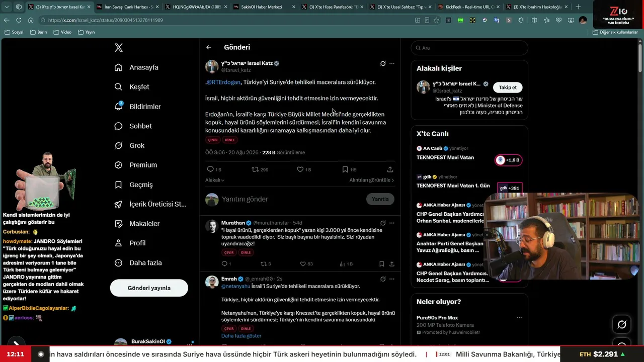Open more options on Israel Katz's post
The width and height of the screenshot is (644, 362).
(x=392, y=64)
